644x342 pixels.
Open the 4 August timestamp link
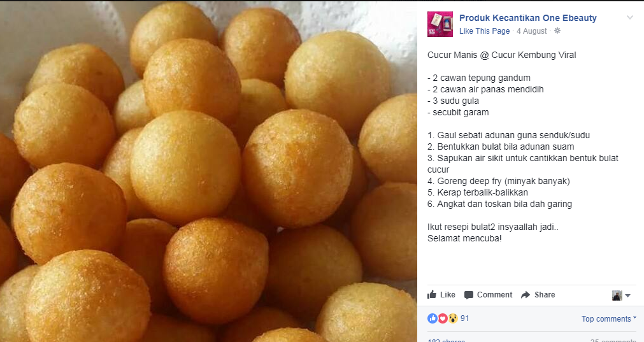click(x=531, y=31)
